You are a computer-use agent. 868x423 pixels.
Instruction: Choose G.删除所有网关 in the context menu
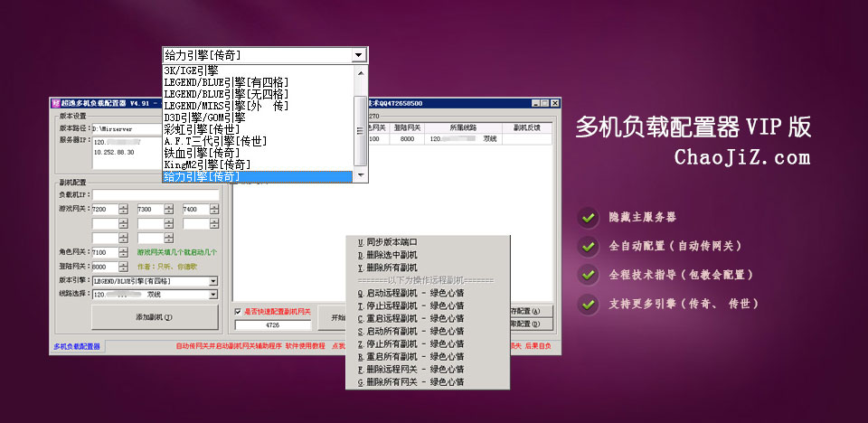click(428, 382)
